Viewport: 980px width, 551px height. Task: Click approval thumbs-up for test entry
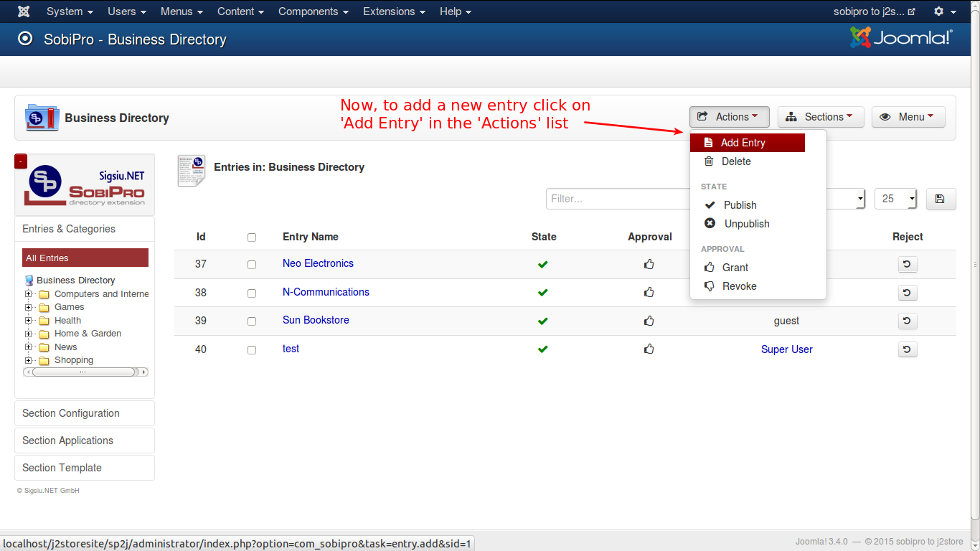click(649, 349)
